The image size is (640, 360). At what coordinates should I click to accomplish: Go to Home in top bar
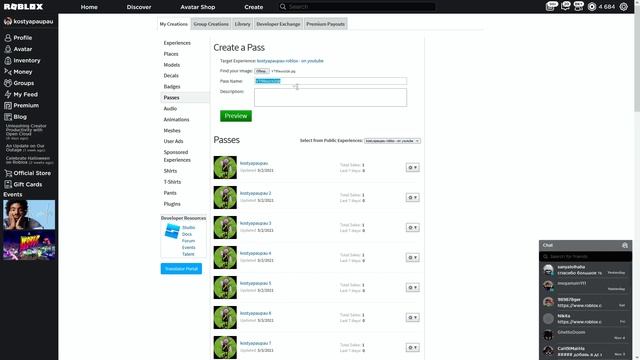point(89,7)
